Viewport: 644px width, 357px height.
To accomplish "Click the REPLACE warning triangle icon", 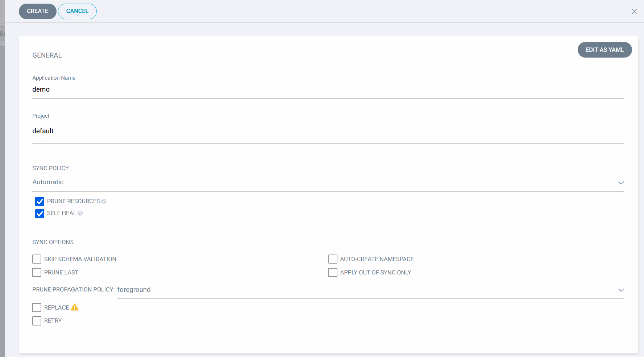I will [75, 307].
